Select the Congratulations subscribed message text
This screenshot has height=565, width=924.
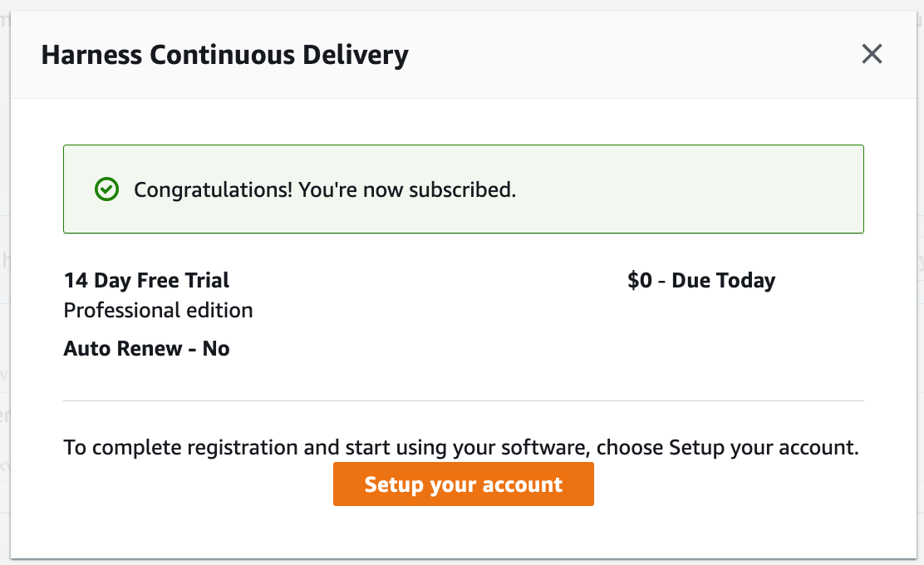coord(325,189)
